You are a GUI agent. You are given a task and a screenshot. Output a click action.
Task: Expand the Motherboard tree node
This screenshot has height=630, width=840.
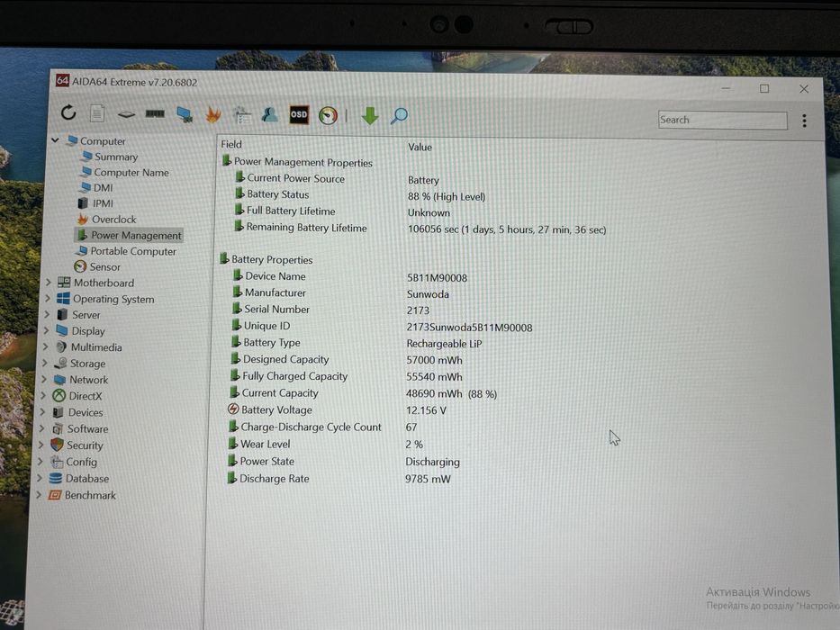[48, 282]
